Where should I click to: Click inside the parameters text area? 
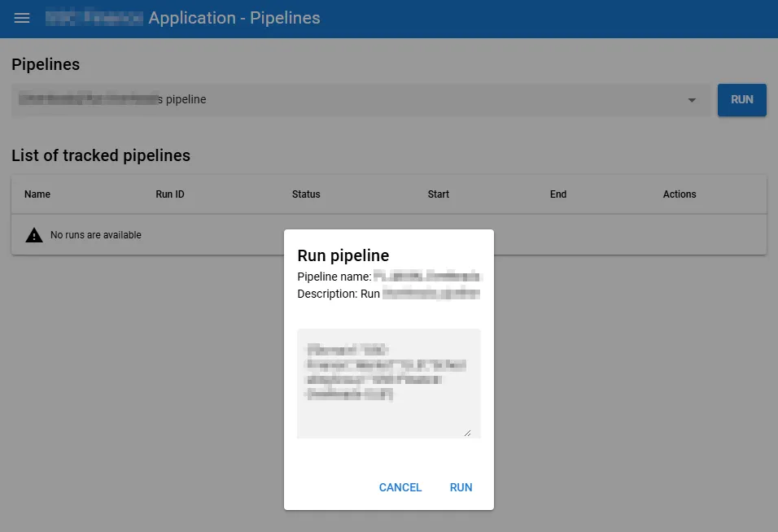coord(388,383)
